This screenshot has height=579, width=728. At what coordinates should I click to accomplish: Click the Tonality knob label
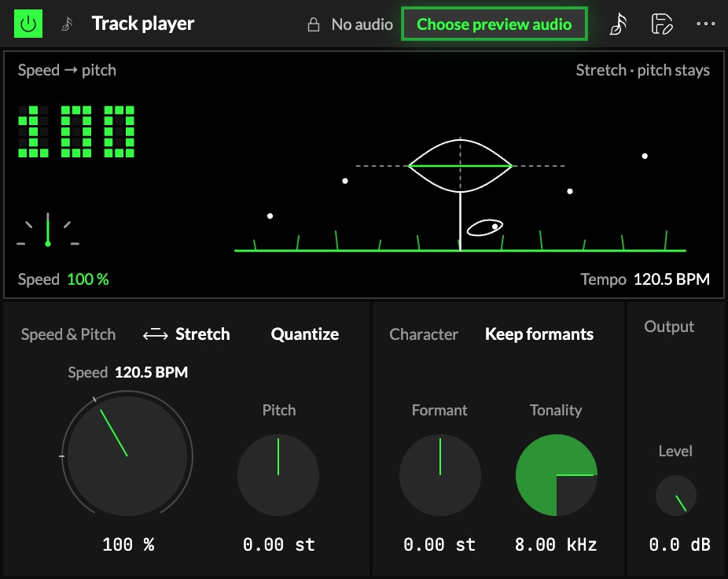coord(556,411)
